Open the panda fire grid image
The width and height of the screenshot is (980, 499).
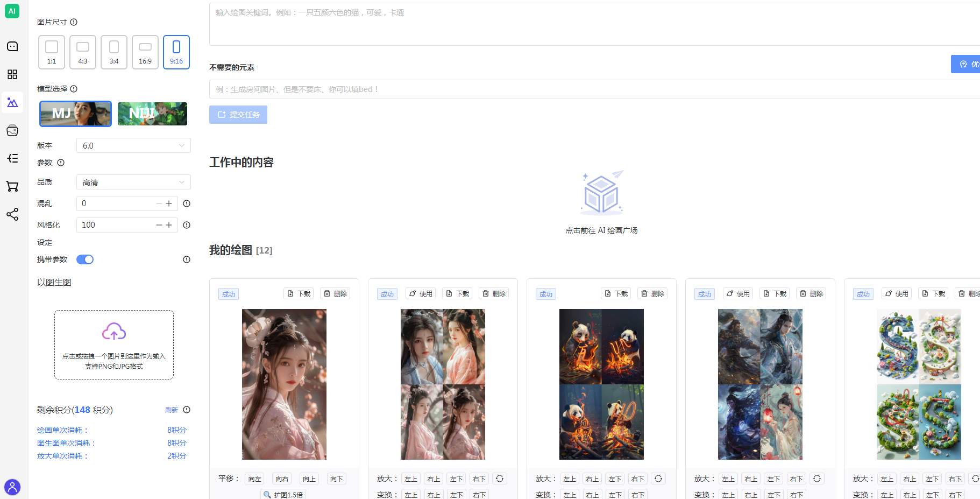click(601, 384)
